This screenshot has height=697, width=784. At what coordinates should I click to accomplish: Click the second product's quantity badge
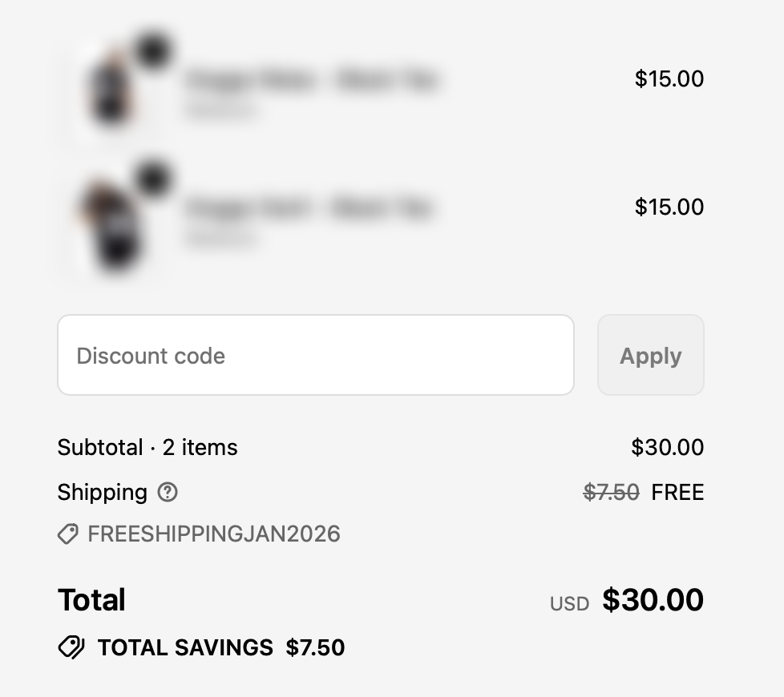152,179
